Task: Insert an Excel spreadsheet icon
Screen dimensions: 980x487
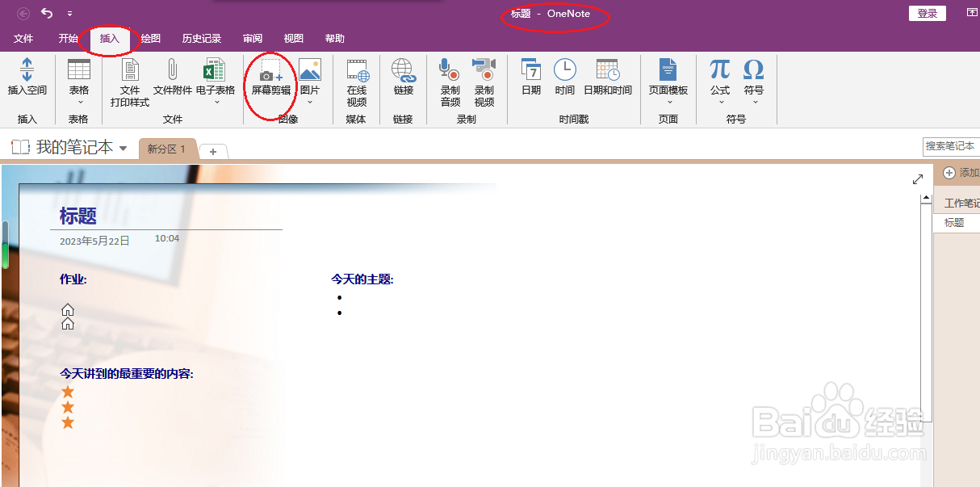Action: click(215, 69)
